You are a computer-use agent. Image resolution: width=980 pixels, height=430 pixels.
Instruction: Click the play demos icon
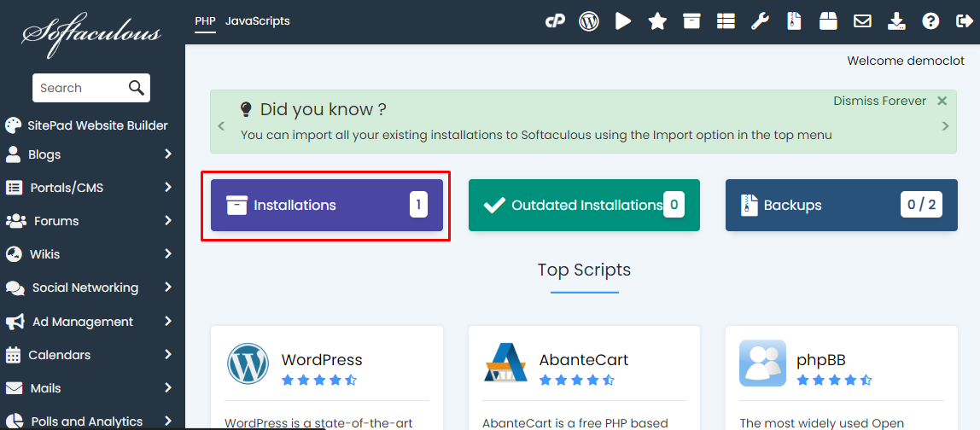[x=623, y=22]
